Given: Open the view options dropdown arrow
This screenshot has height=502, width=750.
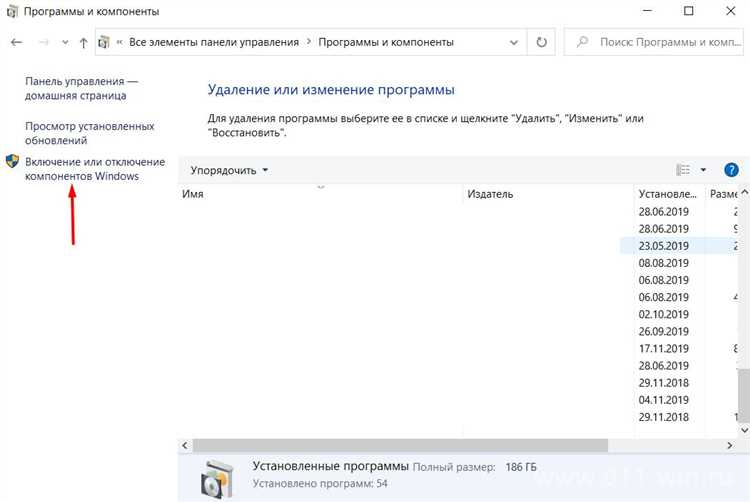Looking at the screenshot, I should click(703, 170).
